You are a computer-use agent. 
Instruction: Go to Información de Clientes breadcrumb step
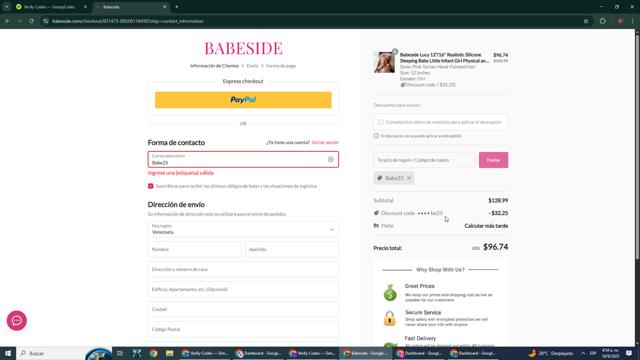coord(214,66)
